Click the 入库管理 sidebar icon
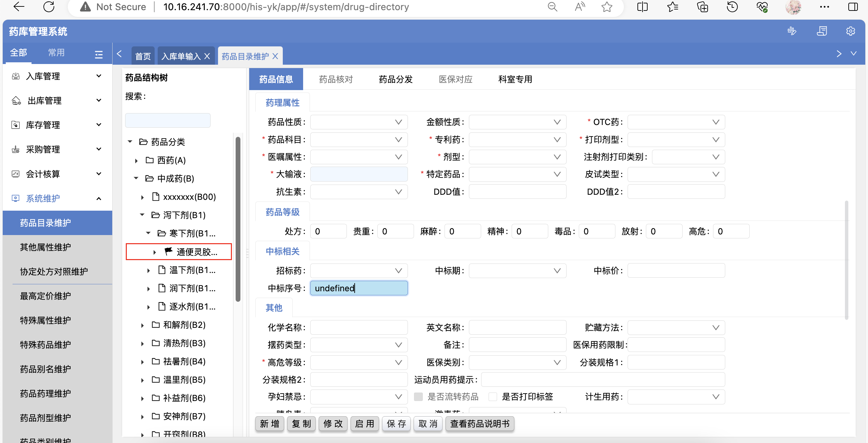Viewport: 868px width, 443px height. [16, 76]
